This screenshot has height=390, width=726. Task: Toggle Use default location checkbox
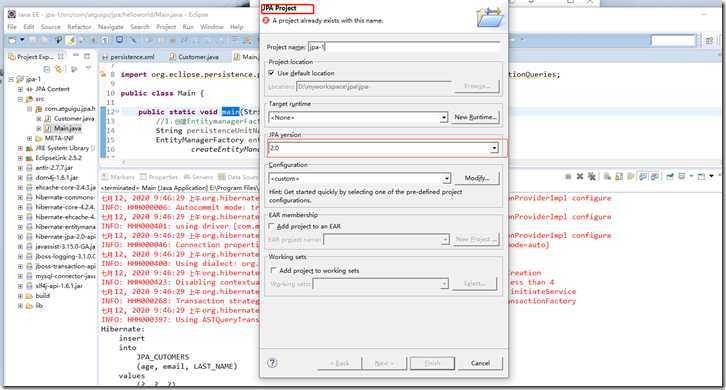coord(271,73)
